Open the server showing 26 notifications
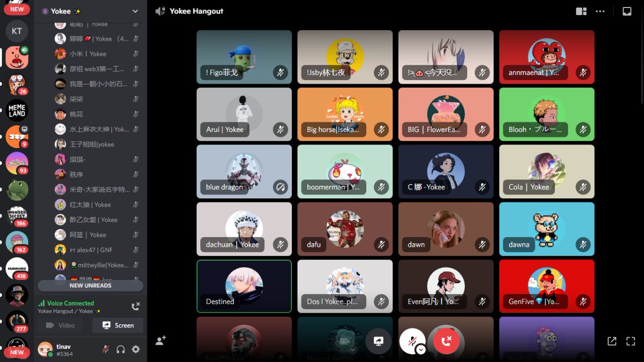 pyautogui.click(x=17, y=84)
